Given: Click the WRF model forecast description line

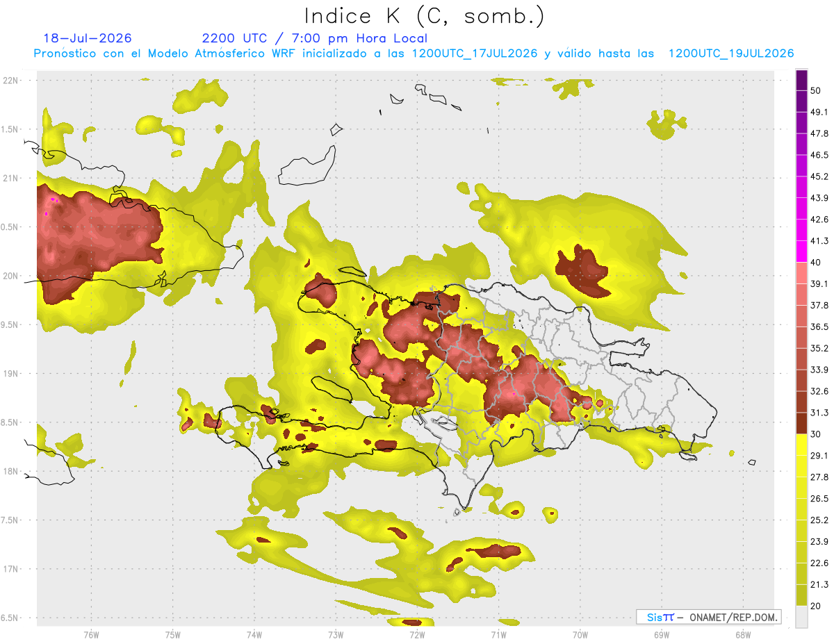Looking at the screenshot, I should [x=414, y=53].
